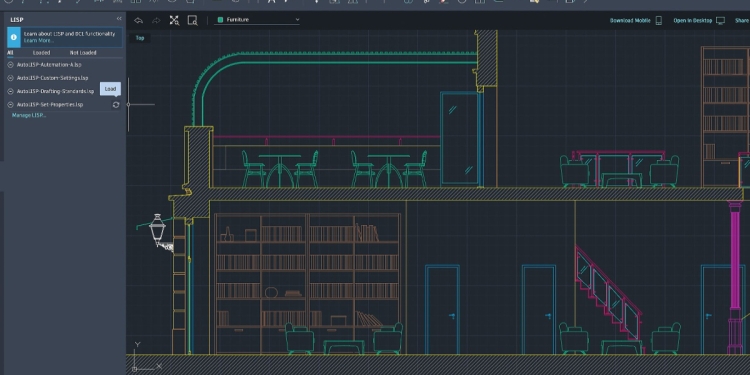Click the load/reload icon for AutoLISP-Set-Properties.lsp
The image size is (750, 375).
[116, 105]
